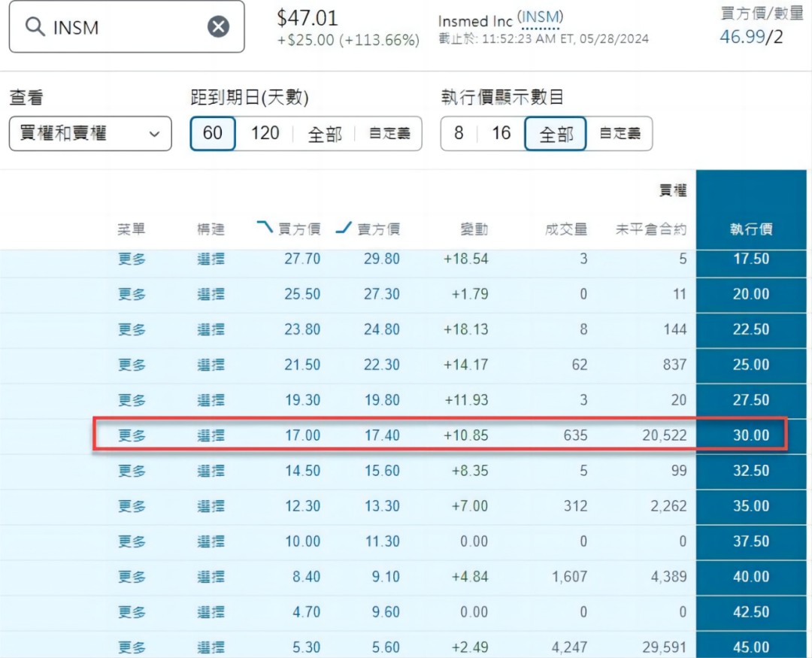The image size is (812, 658).
Task: Show 16 strike prices
Action: [501, 134]
